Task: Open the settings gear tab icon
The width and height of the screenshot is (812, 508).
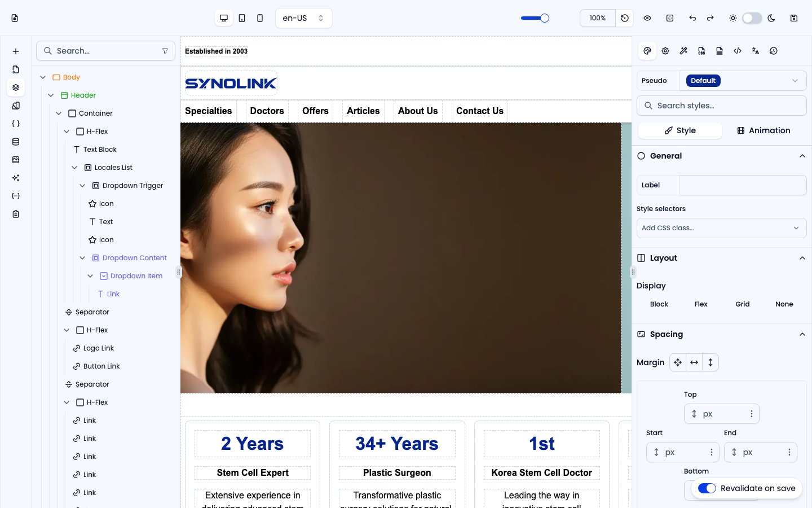Action: [665, 51]
